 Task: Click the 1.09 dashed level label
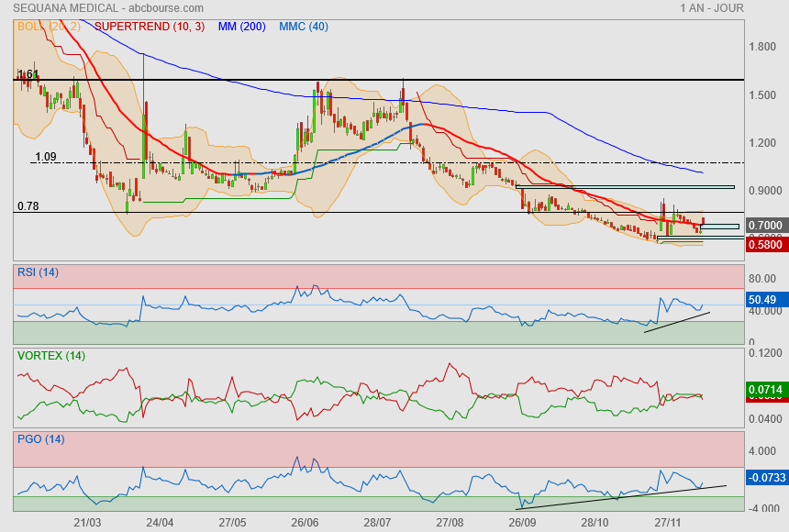click(46, 157)
